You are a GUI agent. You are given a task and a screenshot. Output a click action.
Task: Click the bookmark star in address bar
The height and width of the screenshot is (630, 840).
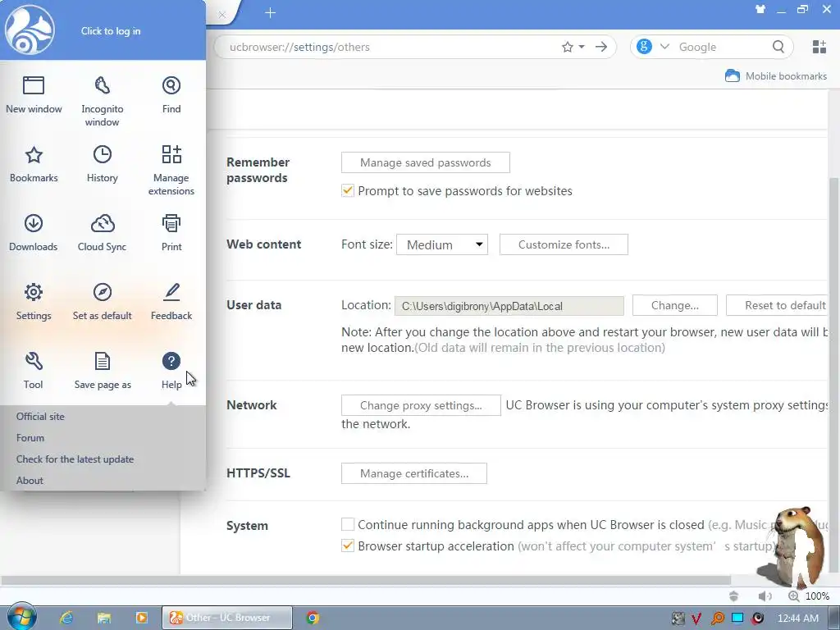[x=568, y=47]
